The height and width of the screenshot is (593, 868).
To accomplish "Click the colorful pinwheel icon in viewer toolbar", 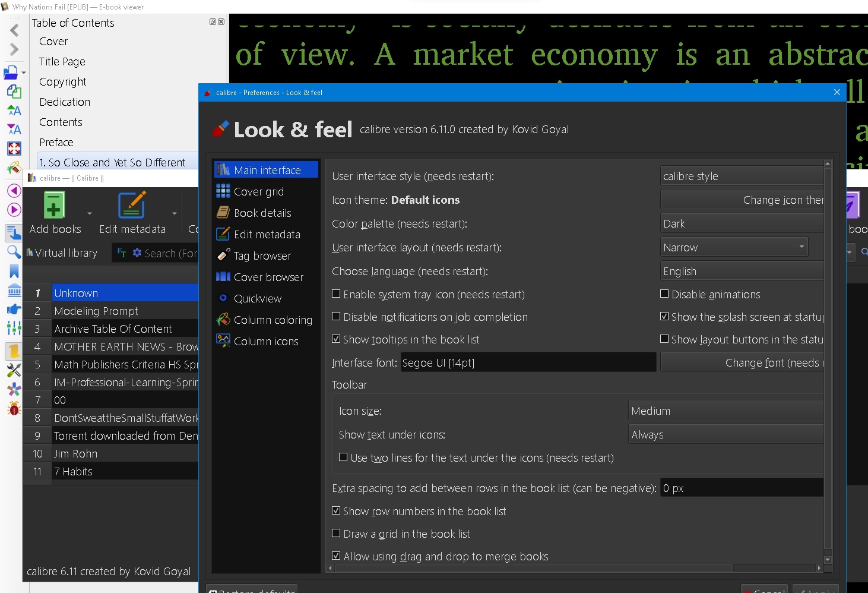I will (x=14, y=390).
